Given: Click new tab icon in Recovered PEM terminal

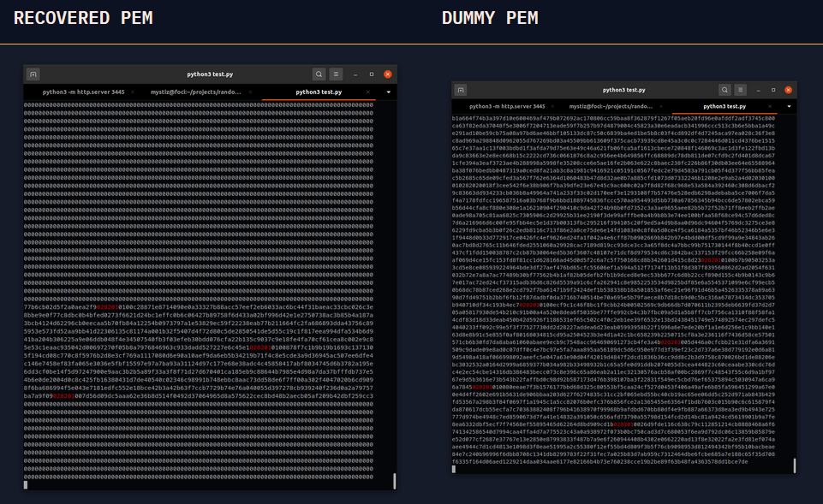Looking at the screenshot, I should pyautogui.click(x=33, y=74).
